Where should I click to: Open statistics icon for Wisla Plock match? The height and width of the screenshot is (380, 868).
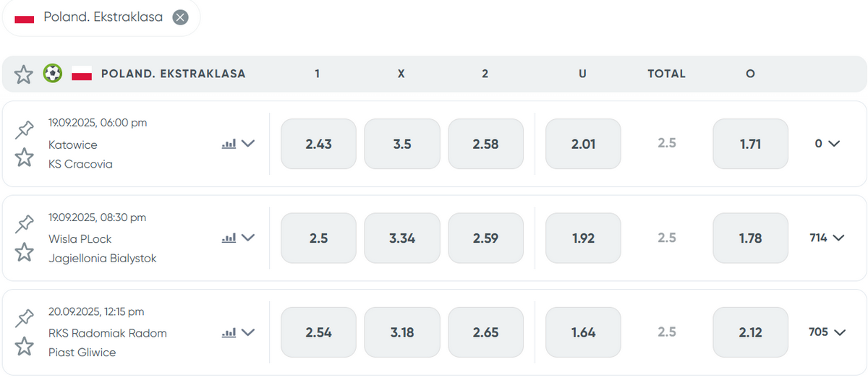[229, 238]
